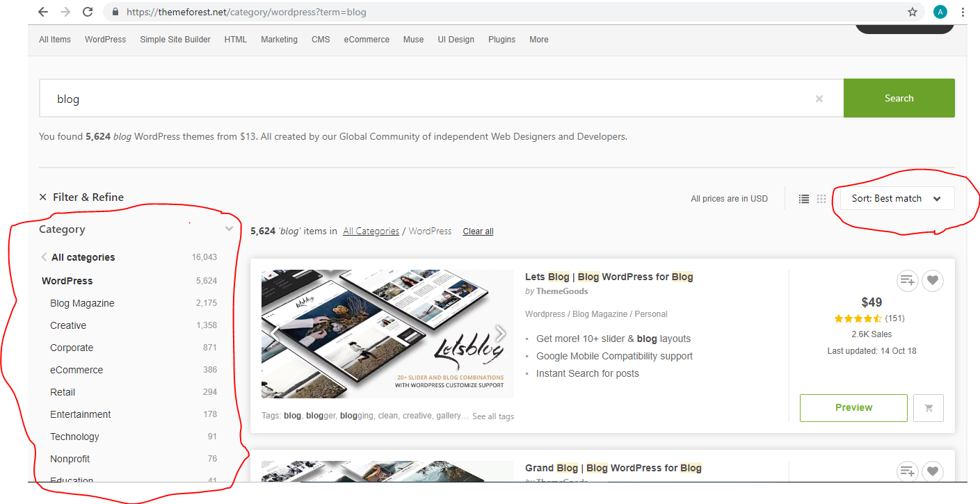Go forward using the browser forward arrow

pos(65,12)
